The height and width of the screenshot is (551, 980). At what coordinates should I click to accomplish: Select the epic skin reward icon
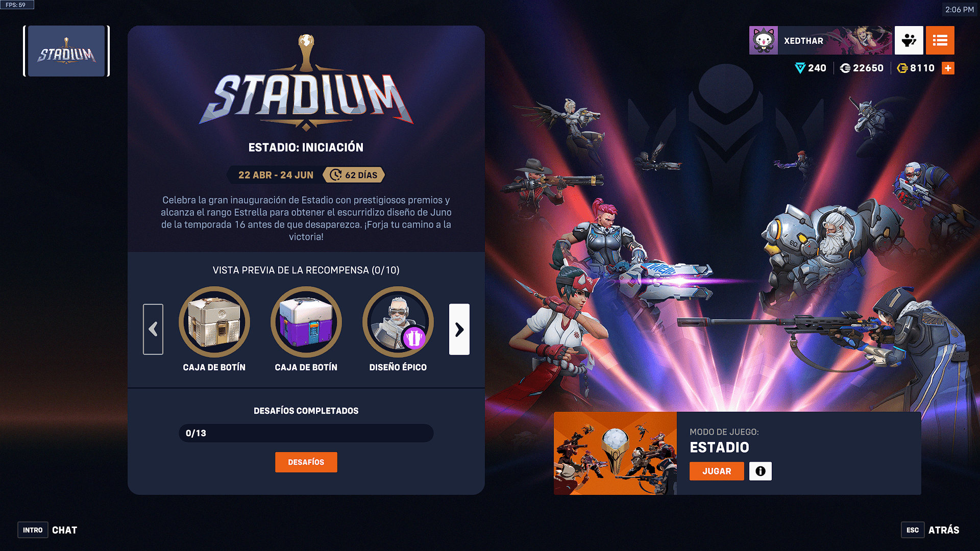coord(398,322)
